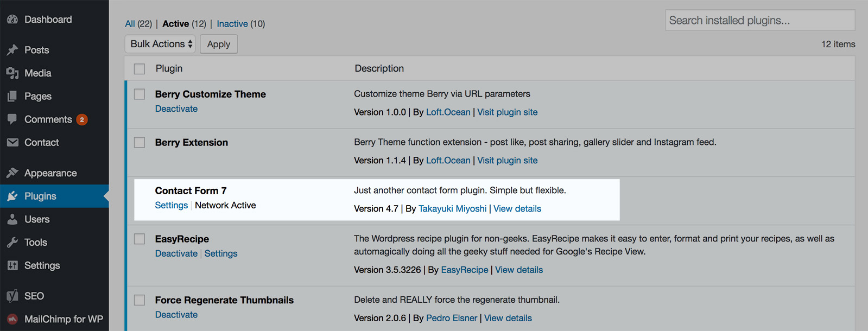Visit plugin site for Berry Customize Theme
The image size is (868, 331).
point(508,112)
